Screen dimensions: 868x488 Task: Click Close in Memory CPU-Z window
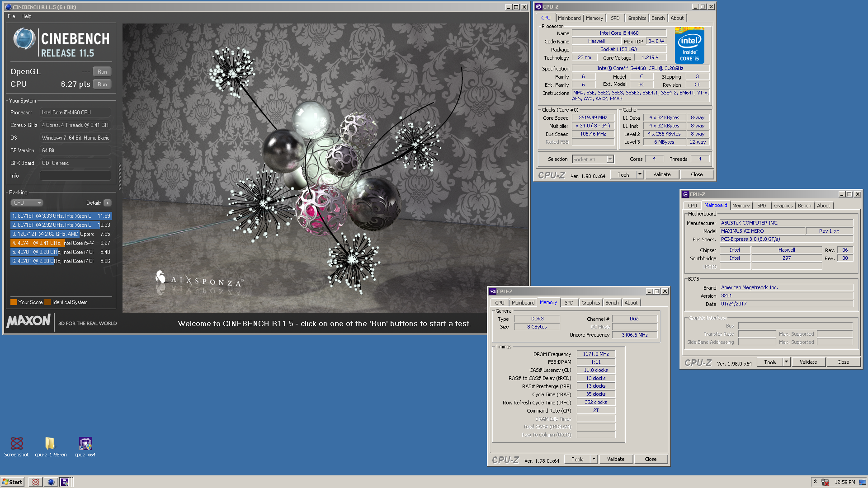click(x=651, y=460)
